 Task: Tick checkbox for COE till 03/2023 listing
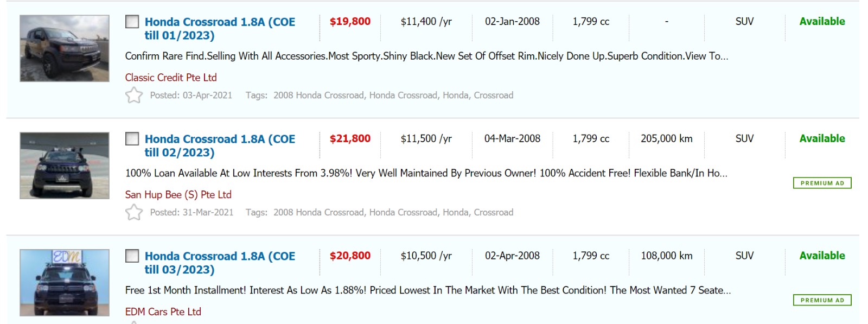point(132,256)
